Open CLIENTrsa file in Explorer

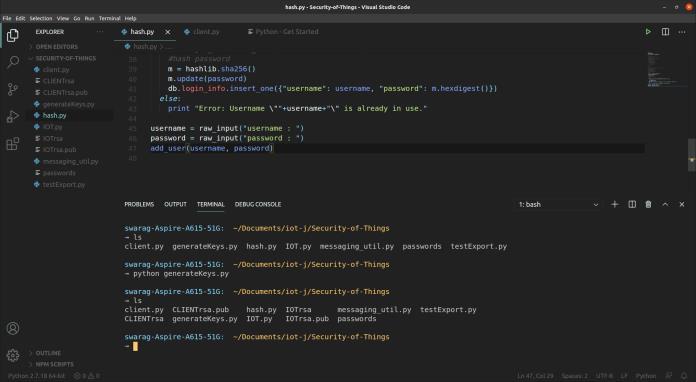click(x=58, y=81)
